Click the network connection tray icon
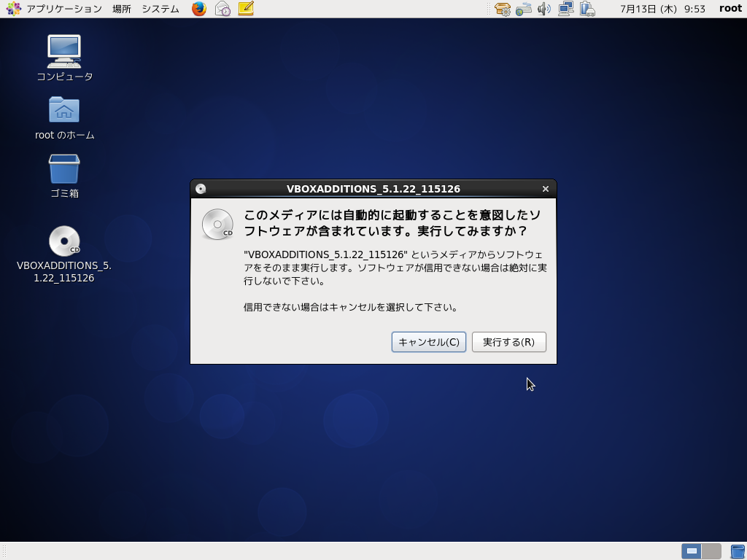 (x=565, y=9)
